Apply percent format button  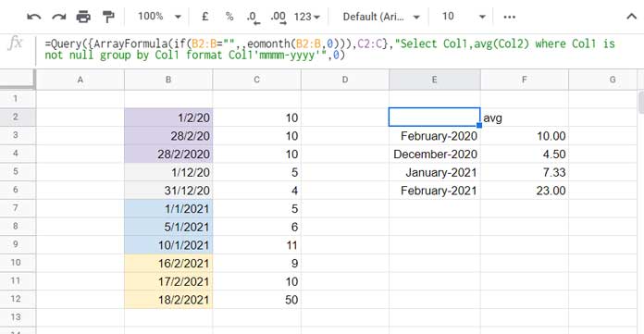click(229, 17)
